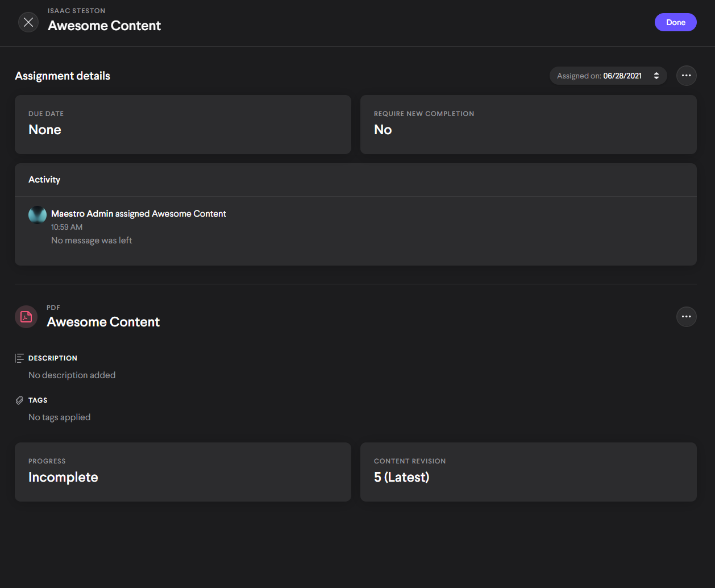Click the No tags applied text
The height and width of the screenshot is (588, 715).
60,417
